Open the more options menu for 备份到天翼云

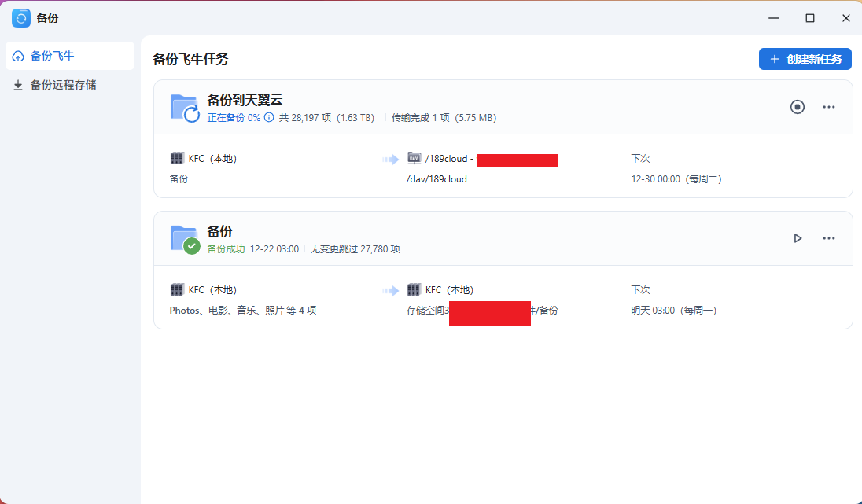tap(829, 107)
